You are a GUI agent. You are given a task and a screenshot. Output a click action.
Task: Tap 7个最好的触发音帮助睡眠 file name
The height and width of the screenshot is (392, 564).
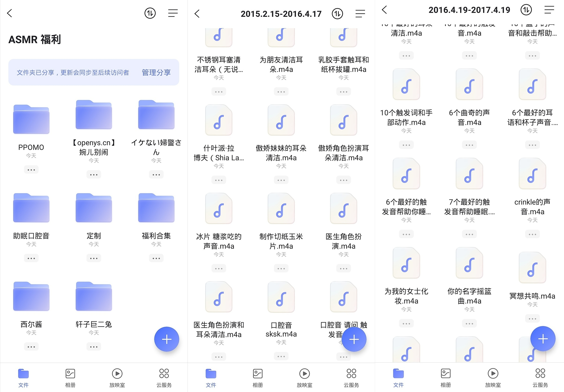(469, 207)
